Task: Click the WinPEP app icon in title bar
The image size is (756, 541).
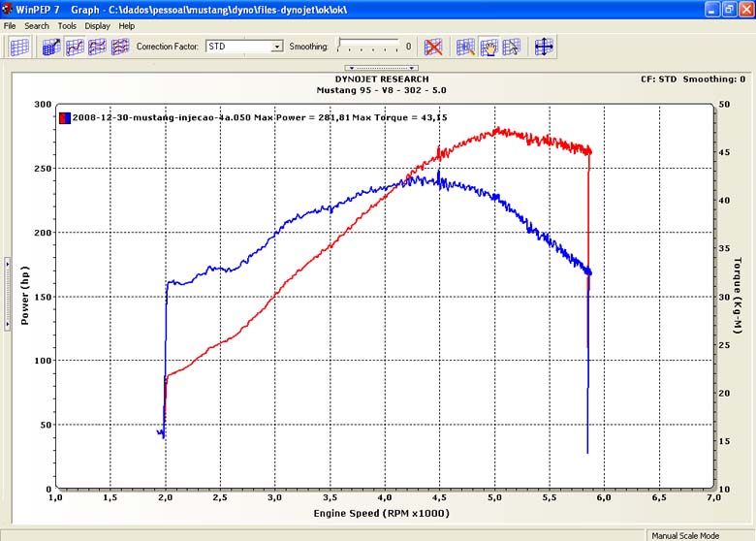Action: pyautogui.click(x=7, y=9)
